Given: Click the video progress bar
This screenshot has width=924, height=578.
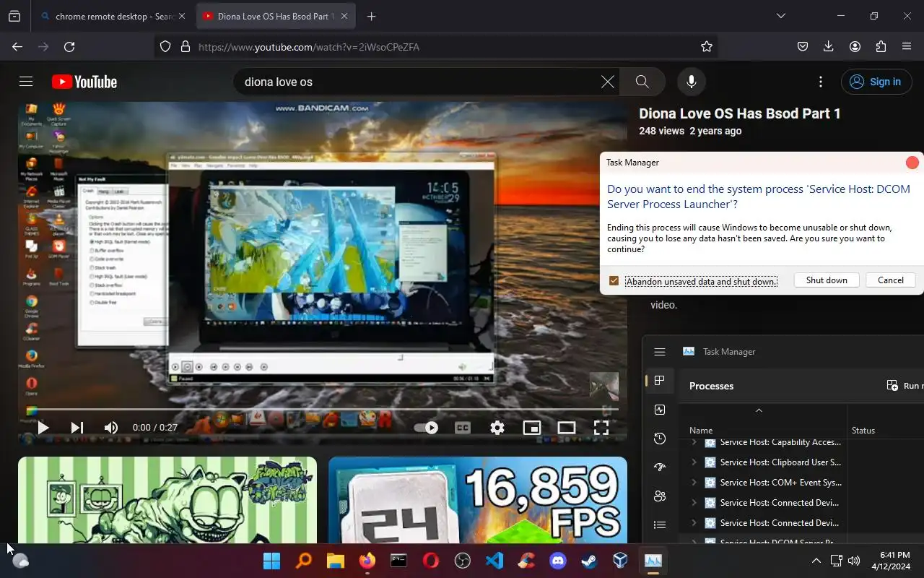Looking at the screenshot, I should pos(322,410).
